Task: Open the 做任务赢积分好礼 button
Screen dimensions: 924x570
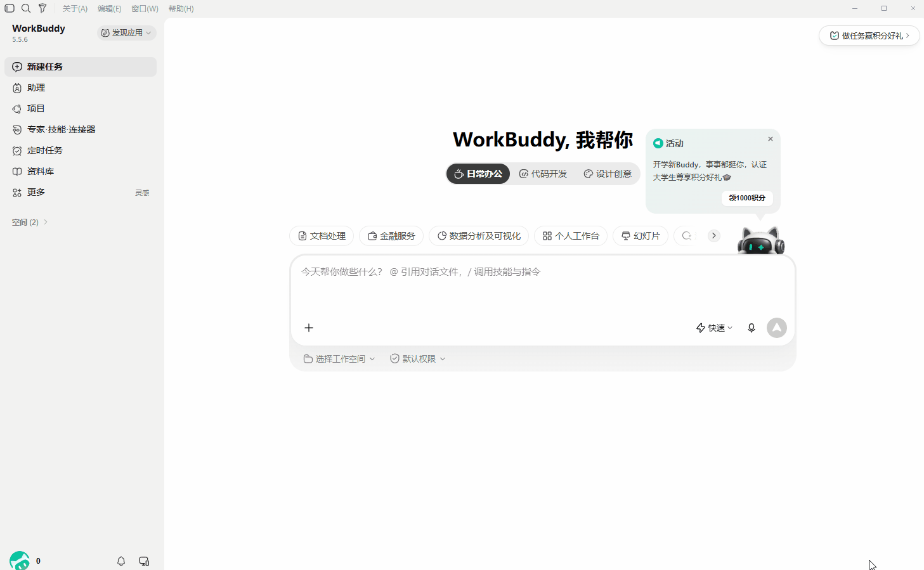Action: pyautogui.click(x=869, y=36)
